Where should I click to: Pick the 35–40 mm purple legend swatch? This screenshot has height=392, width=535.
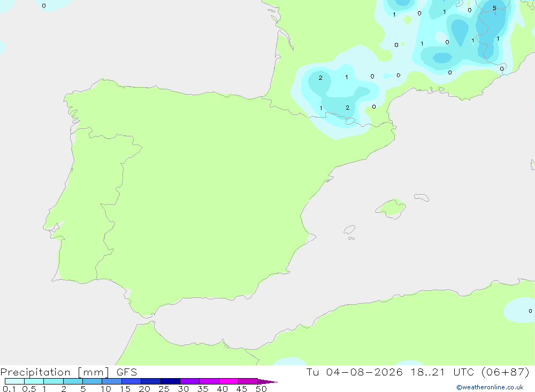point(209,381)
